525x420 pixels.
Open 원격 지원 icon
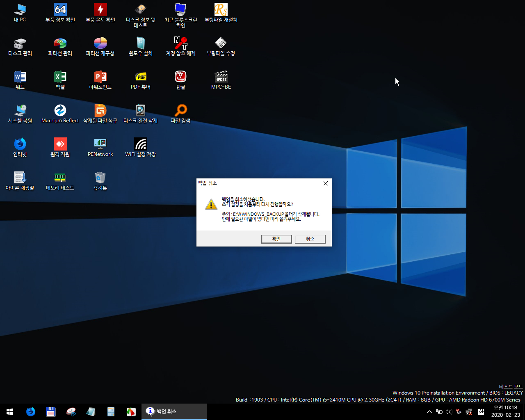60,148
